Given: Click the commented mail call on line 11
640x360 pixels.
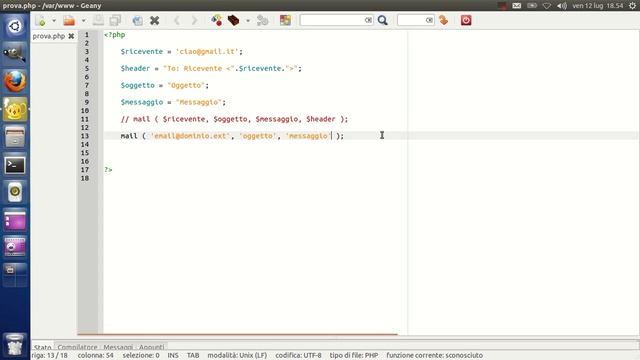Looking at the screenshot, I should coord(234,119).
